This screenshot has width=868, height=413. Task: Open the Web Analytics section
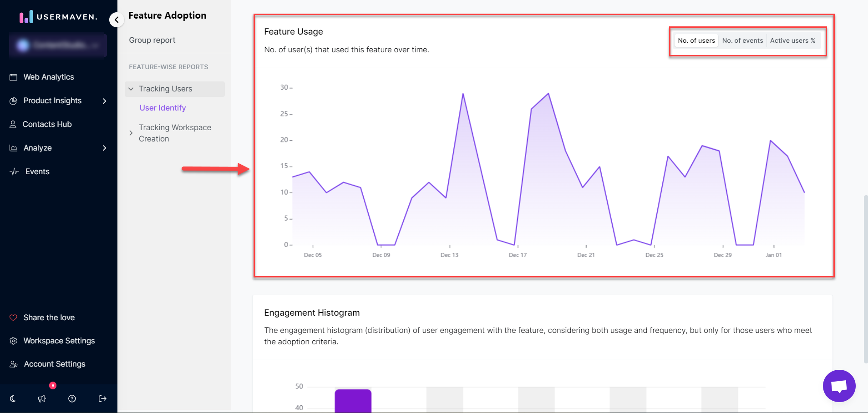(48, 77)
